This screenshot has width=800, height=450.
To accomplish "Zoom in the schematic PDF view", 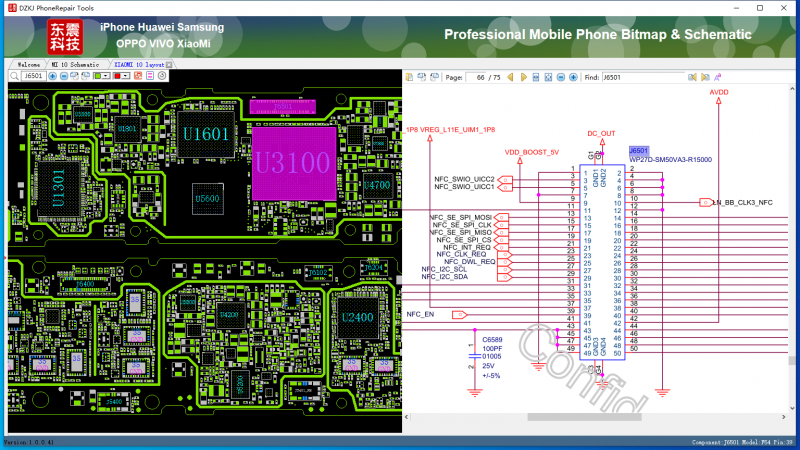I will pos(573,77).
